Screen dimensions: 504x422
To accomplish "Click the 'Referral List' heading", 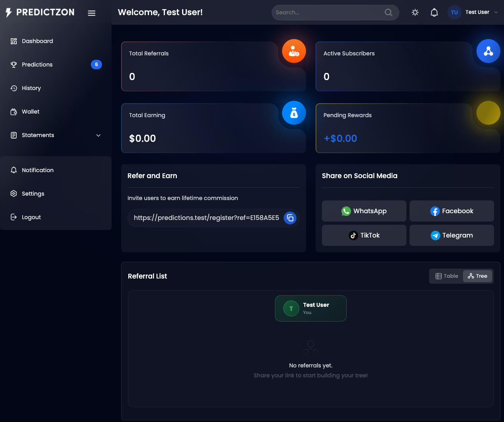I will pos(147,276).
